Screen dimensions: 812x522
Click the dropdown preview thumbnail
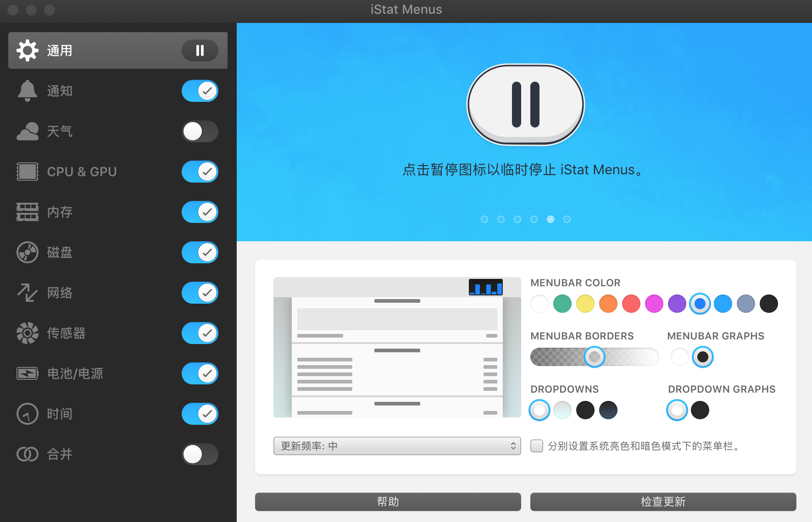pyautogui.click(x=397, y=347)
